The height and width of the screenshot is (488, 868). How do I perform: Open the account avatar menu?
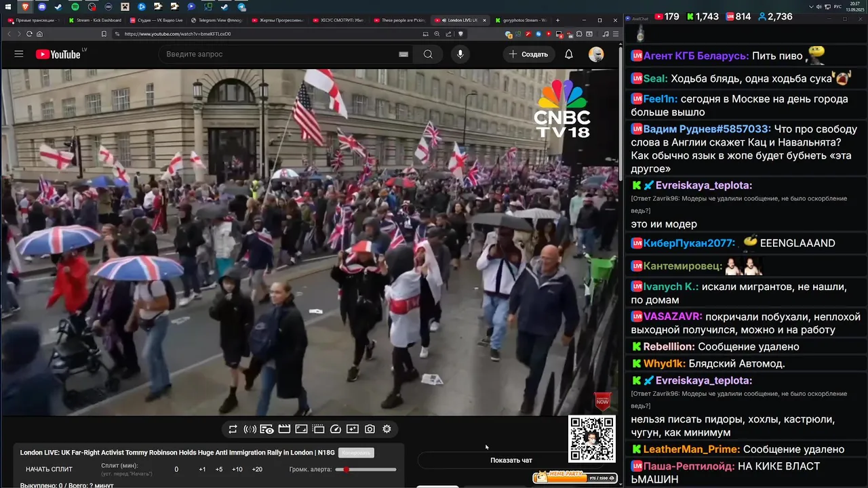click(596, 54)
